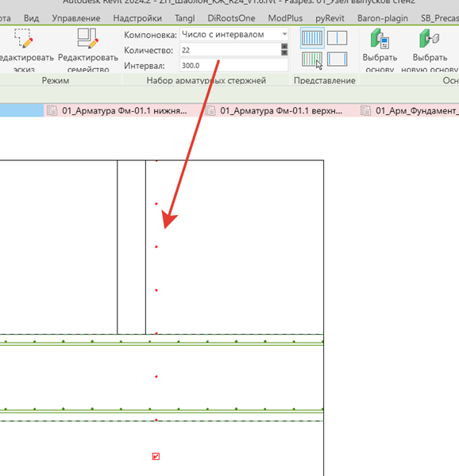This screenshot has height=476, width=459.
Task: Select the show all rebars presentation icon
Action: pos(312,38)
